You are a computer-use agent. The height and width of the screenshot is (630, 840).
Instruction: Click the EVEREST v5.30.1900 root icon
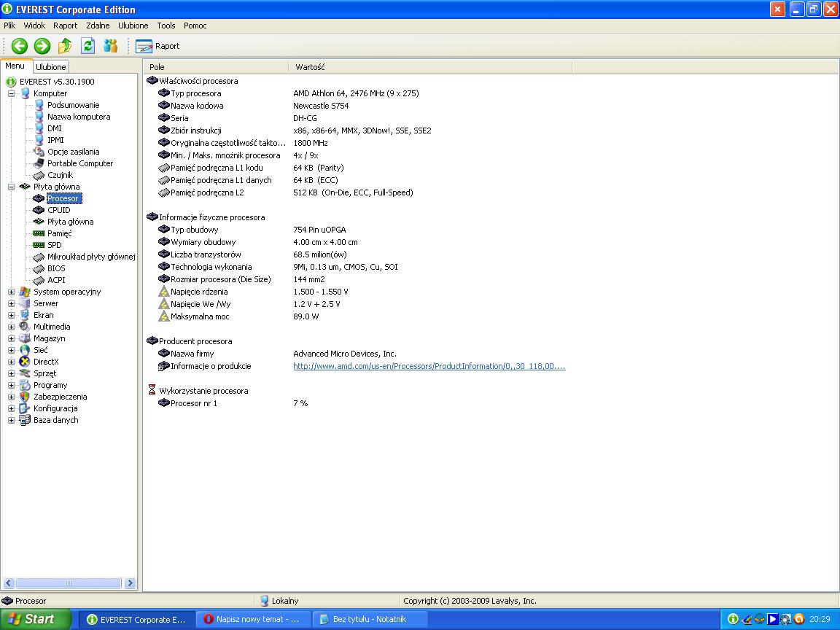click(x=11, y=82)
